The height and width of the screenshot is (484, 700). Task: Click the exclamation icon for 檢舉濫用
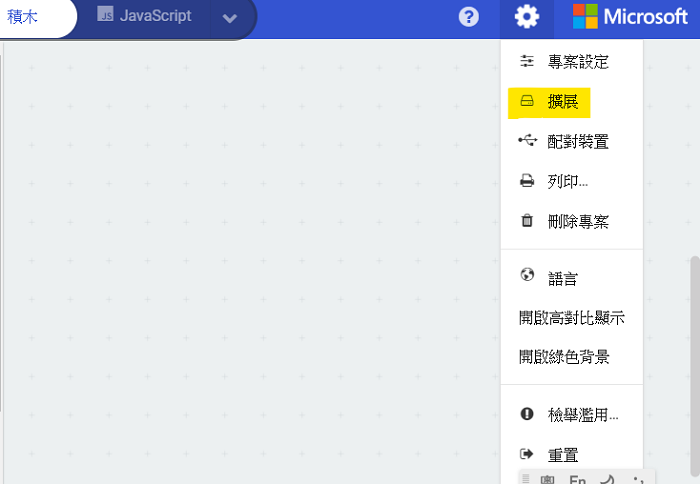coord(527,414)
